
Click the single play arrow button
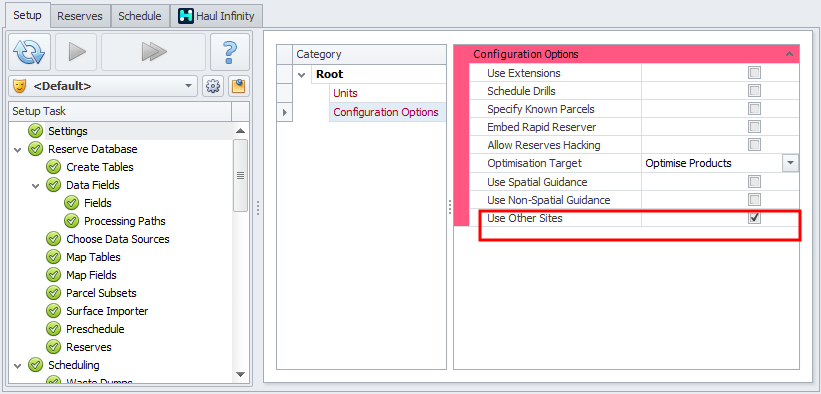pyautogui.click(x=76, y=52)
